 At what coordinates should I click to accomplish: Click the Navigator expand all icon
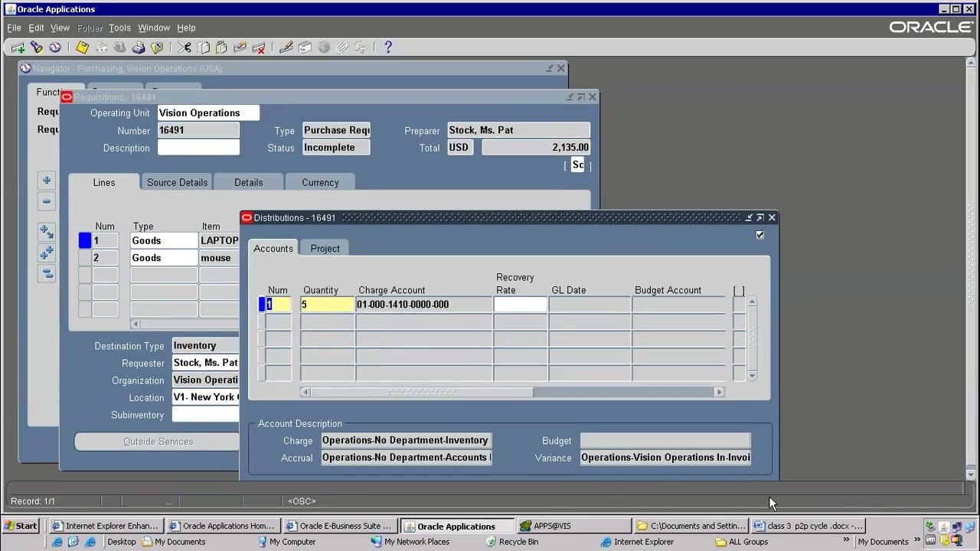47,252
